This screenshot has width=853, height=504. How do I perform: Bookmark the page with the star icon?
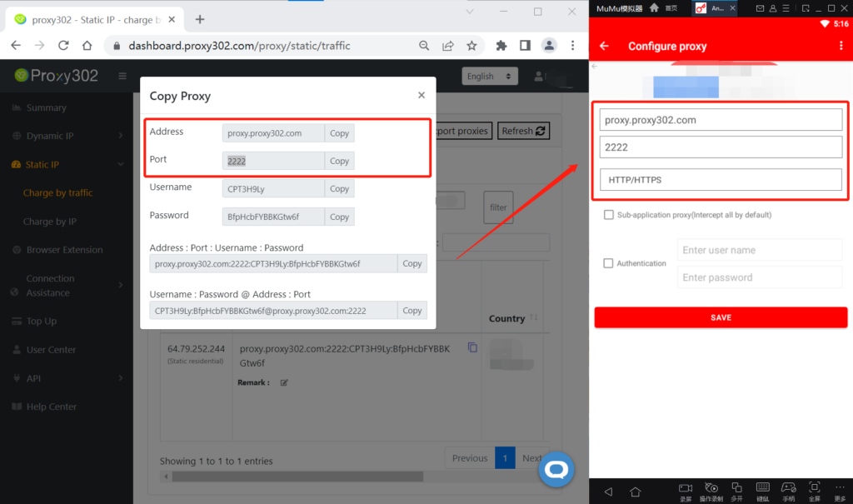click(471, 46)
